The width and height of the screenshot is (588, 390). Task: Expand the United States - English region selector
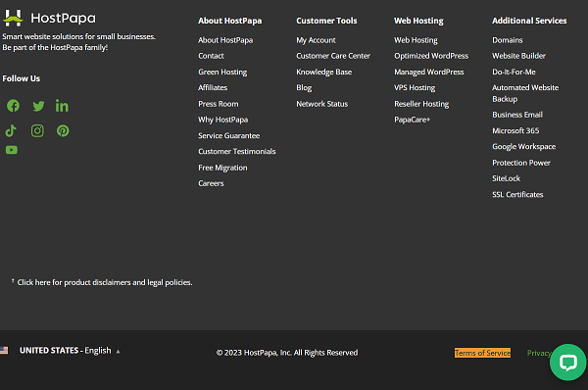click(x=71, y=350)
